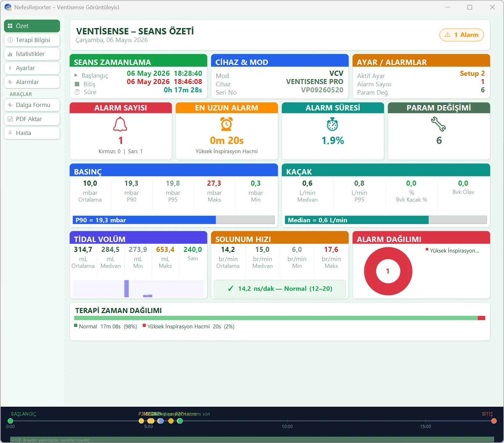
Task: Click the 19,8 mbar P95 pressure value
Action: coord(173,183)
